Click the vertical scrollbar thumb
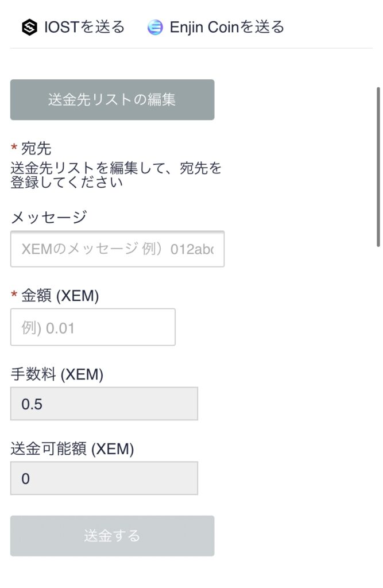This screenshot has height=588, width=383. tap(378, 167)
